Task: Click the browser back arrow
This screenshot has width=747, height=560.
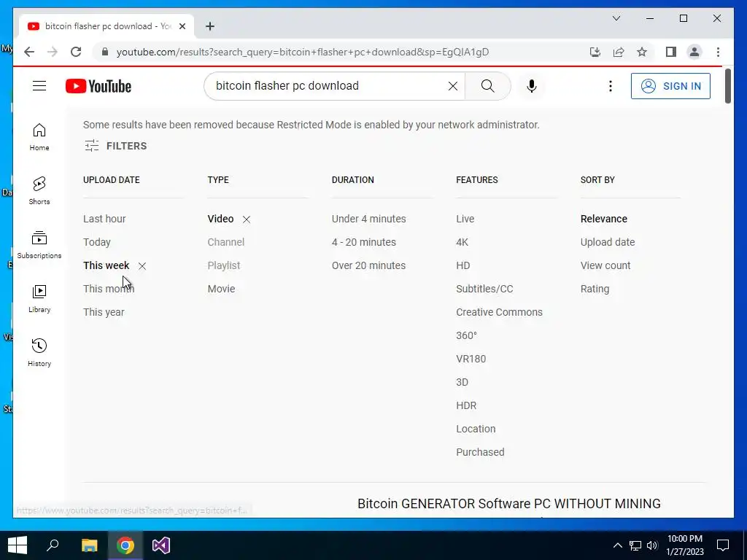Action: [29, 52]
